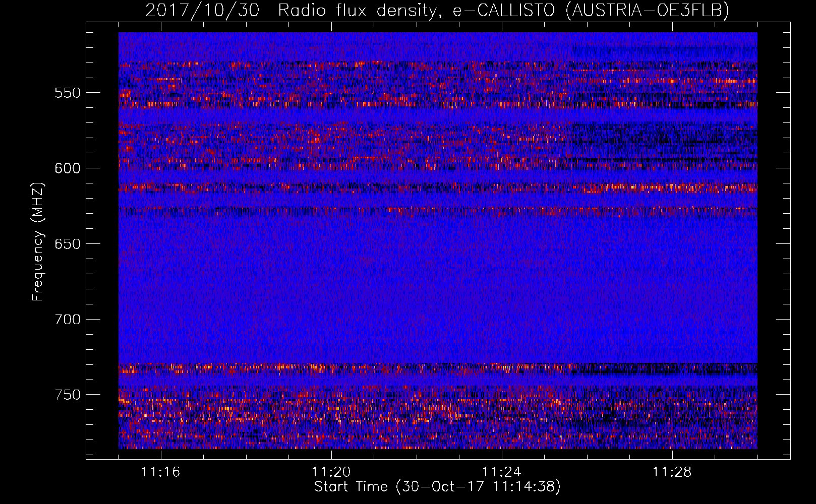Click the "Start Time (30-Oct-17 11:14:38)" label
Image resolution: width=816 pixels, height=504 pixels.
click(437, 487)
